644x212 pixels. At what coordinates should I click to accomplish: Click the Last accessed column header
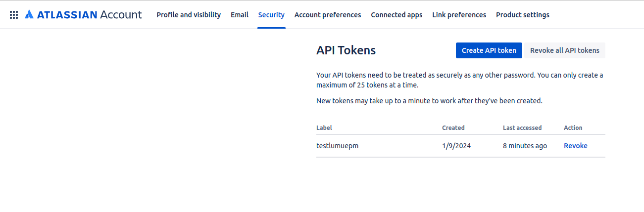coord(522,127)
